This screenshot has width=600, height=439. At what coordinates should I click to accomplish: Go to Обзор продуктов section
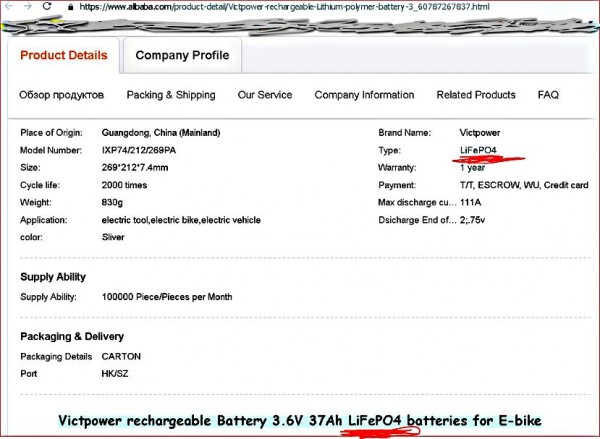(62, 95)
